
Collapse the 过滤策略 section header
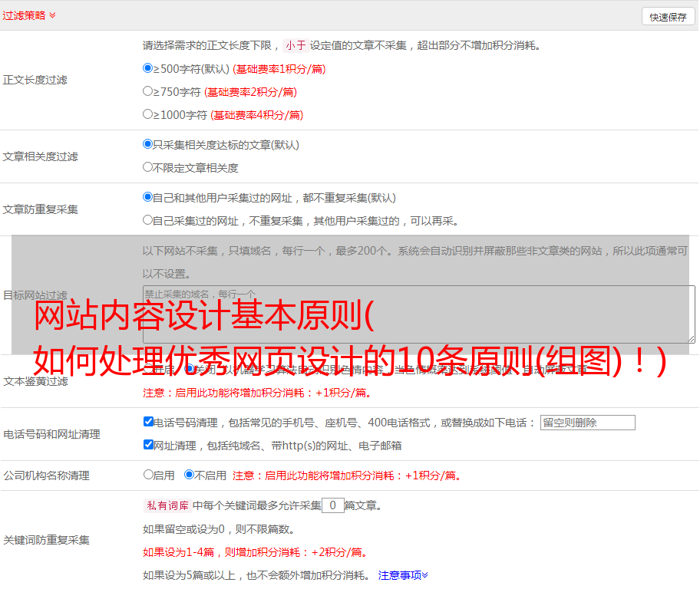[29, 15]
